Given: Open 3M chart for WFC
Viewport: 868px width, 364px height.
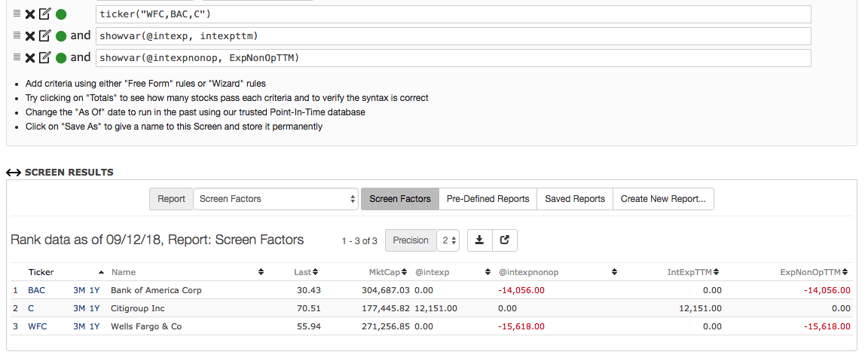Looking at the screenshot, I should click(x=79, y=327).
